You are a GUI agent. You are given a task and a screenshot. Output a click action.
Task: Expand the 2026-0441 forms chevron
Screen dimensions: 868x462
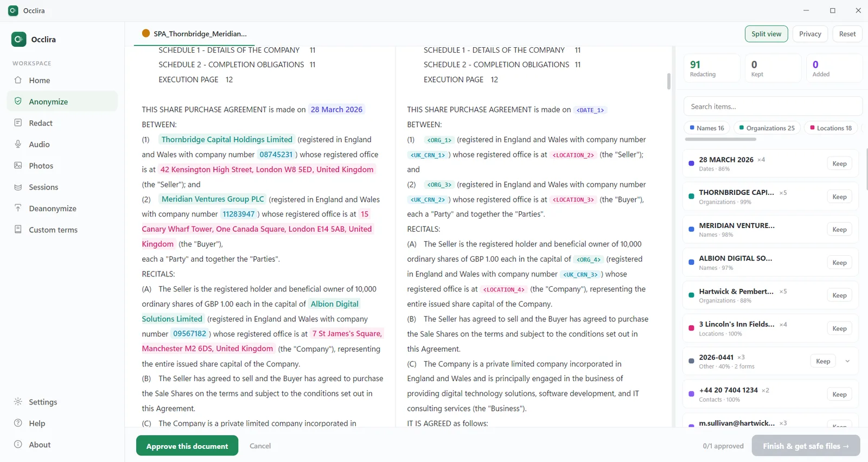click(x=847, y=361)
